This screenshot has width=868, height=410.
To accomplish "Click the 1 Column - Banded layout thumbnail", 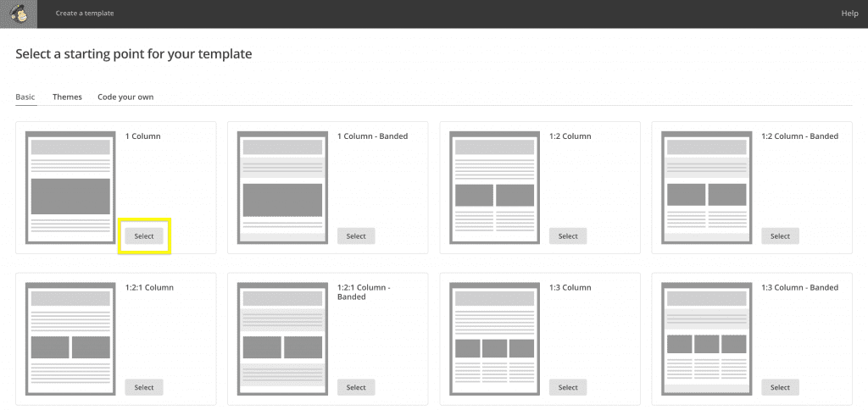I will coord(282,187).
